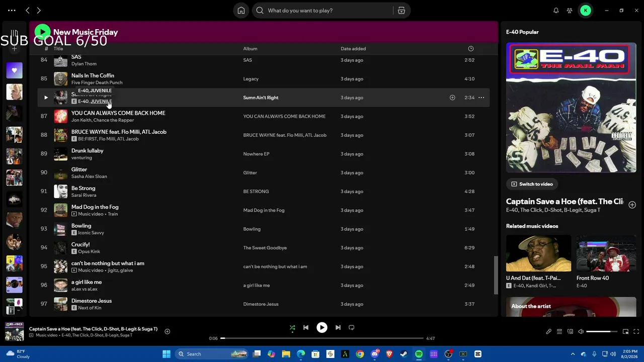
Task: Open the play queue
Action: [x=559, y=332]
